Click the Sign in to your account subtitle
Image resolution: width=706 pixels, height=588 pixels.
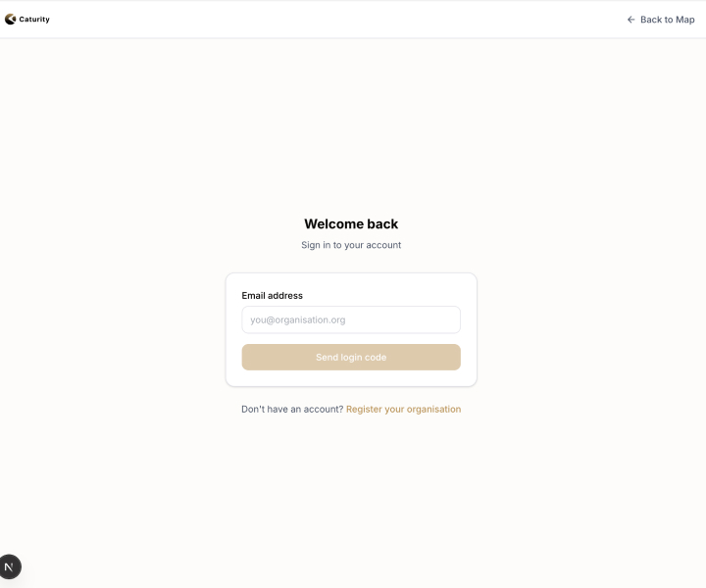[x=351, y=245]
